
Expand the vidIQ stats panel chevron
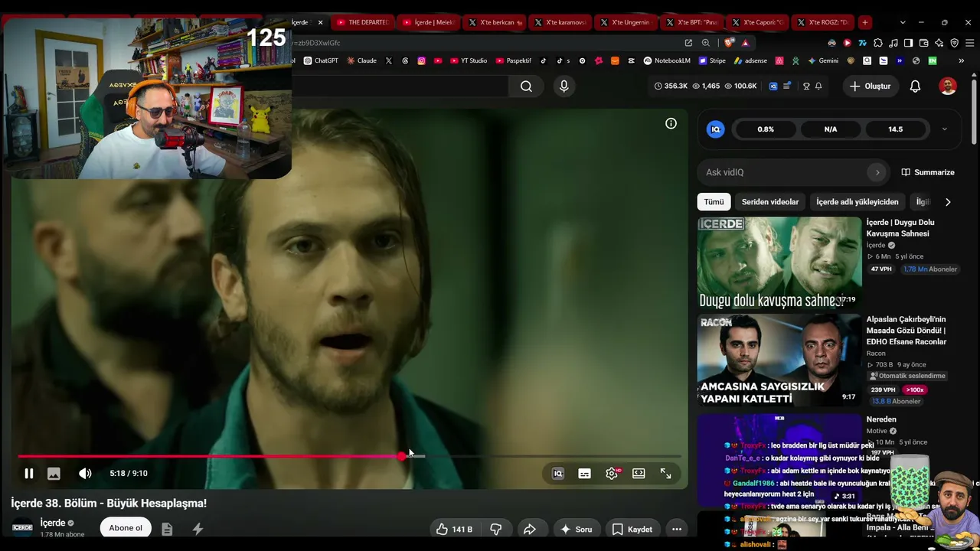[944, 129]
